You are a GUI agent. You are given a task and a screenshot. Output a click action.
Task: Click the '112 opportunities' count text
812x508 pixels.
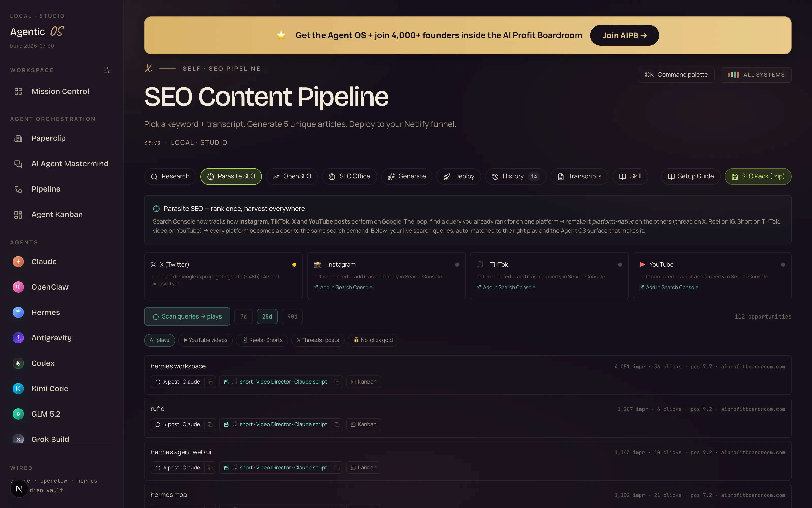pyautogui.click(x=763, y=316)
